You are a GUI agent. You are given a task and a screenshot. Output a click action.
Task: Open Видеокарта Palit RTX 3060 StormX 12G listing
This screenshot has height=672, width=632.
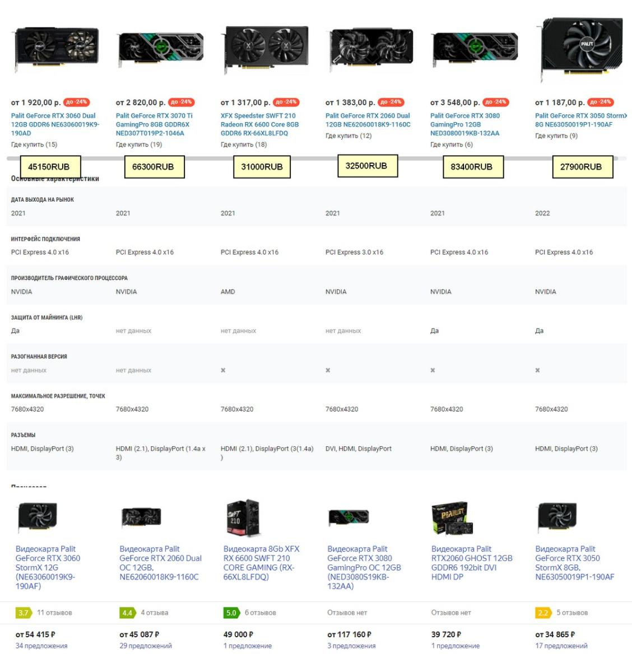(x=48, y=567)
